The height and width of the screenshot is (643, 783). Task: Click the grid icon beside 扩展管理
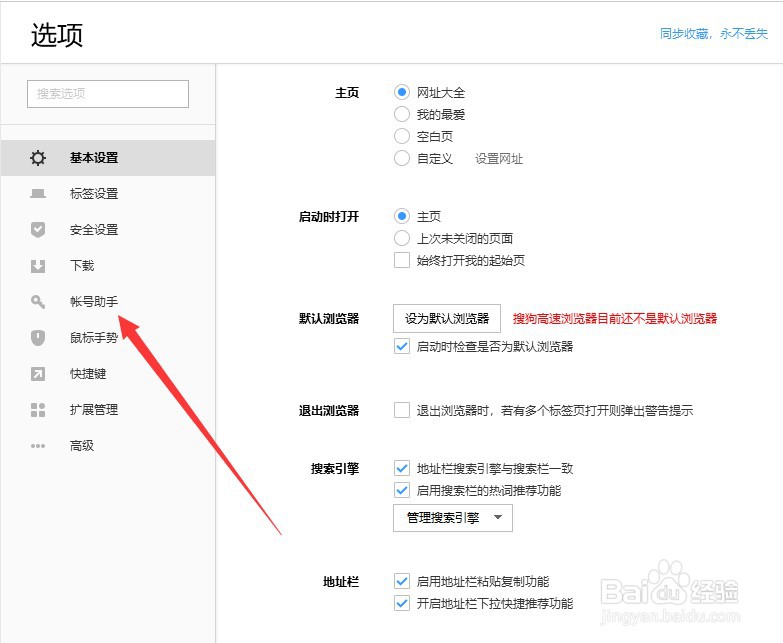[38, 410]
